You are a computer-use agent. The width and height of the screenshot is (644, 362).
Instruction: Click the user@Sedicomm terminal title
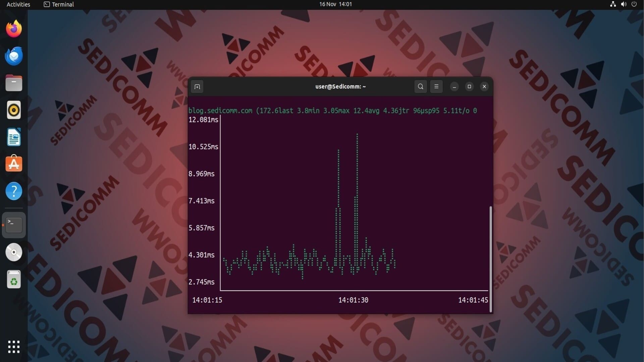pos(340,86)
